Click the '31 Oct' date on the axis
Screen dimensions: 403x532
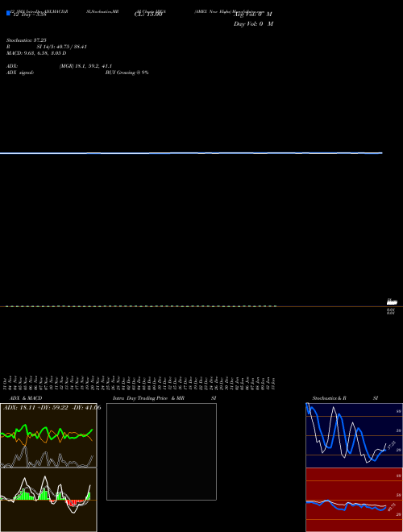tap(5, 383)
